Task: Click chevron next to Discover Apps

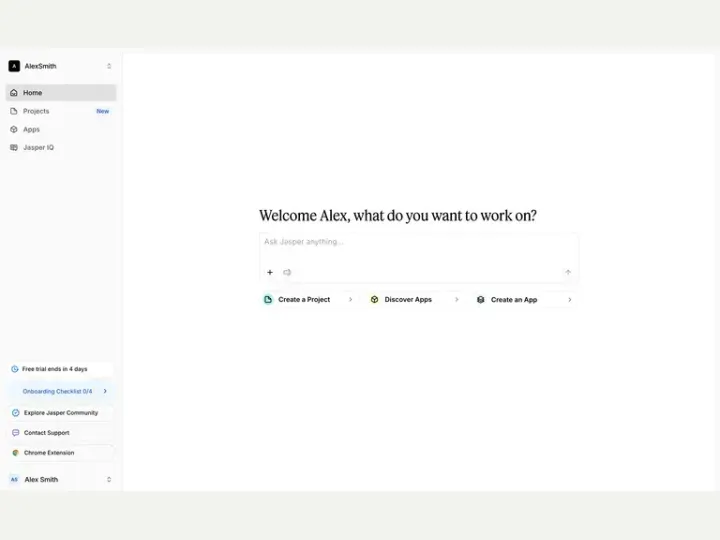Action: click(456, 299)
